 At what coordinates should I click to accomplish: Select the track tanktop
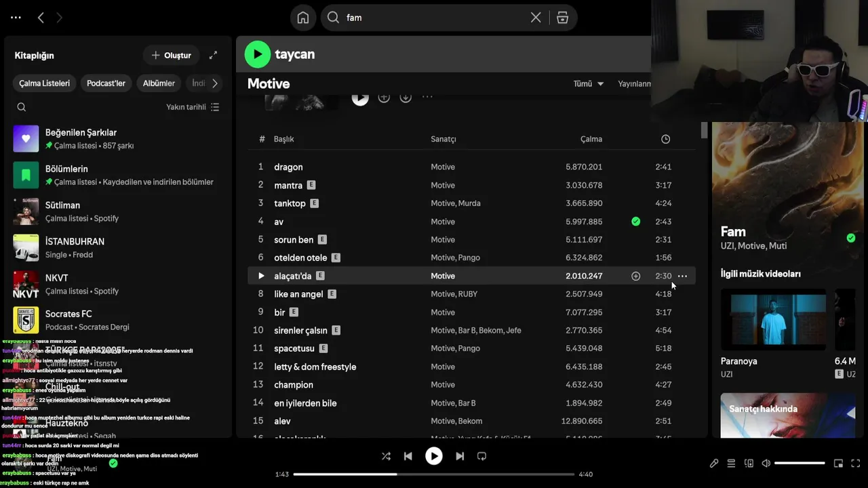[290, 203]
